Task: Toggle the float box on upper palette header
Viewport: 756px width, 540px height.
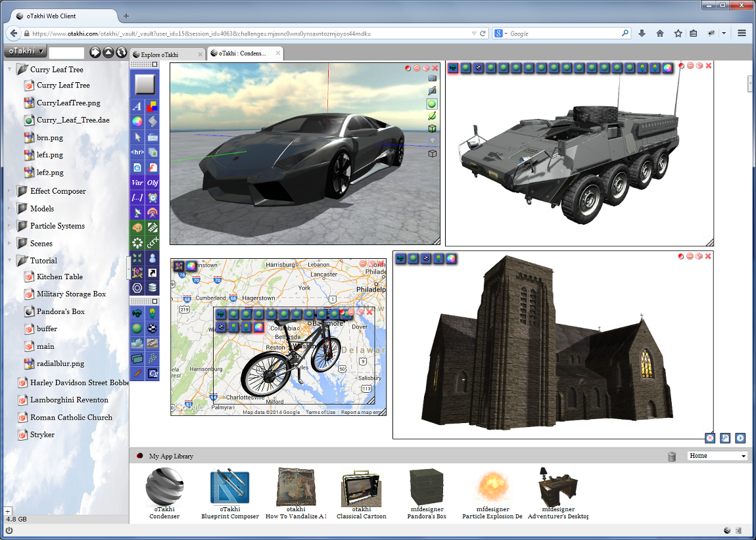Action: click(154, 64)
